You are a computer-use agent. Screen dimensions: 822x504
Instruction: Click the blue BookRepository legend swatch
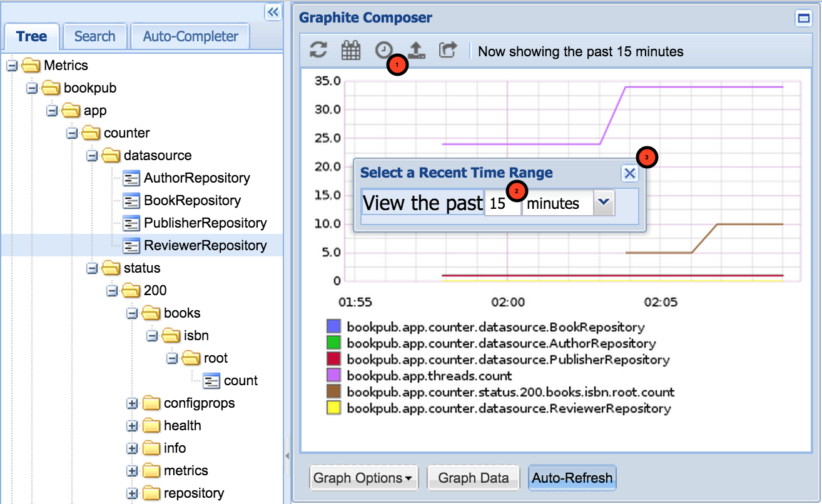point(333,327)
